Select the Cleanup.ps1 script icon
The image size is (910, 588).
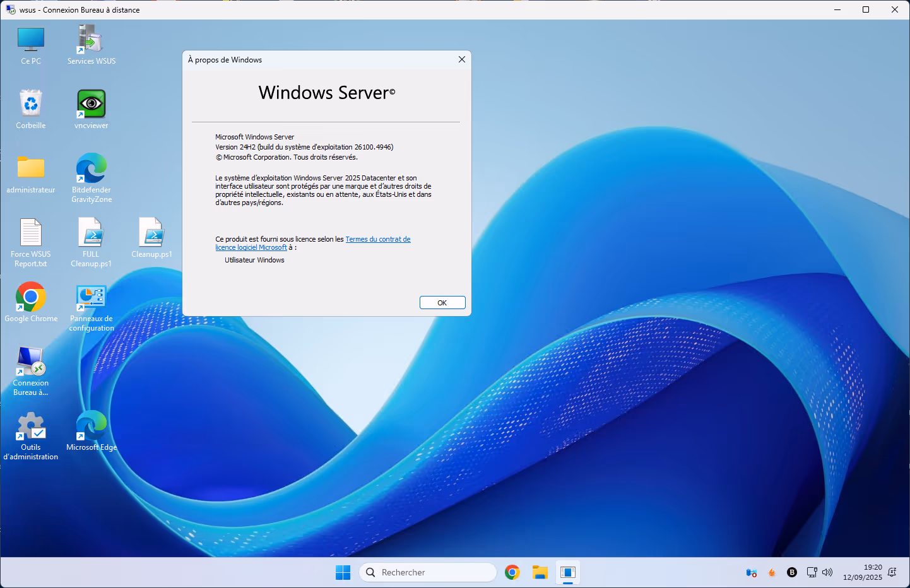tap(151, 238)
